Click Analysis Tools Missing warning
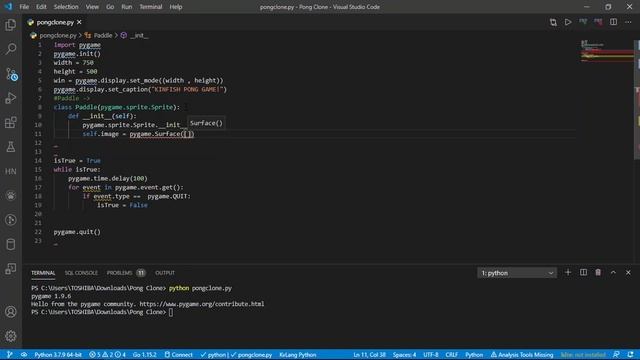The width and height of the screenshot is (640, 360). click(522, 355)
